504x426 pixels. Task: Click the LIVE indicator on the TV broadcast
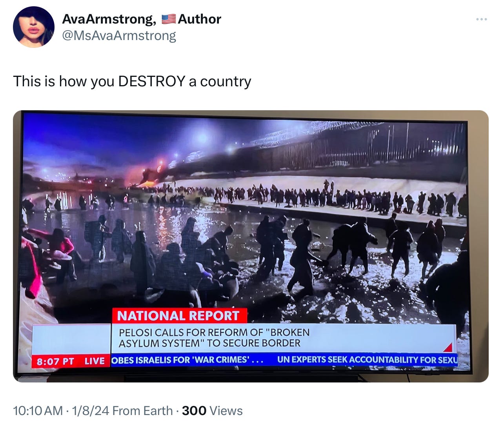(95, 361)
